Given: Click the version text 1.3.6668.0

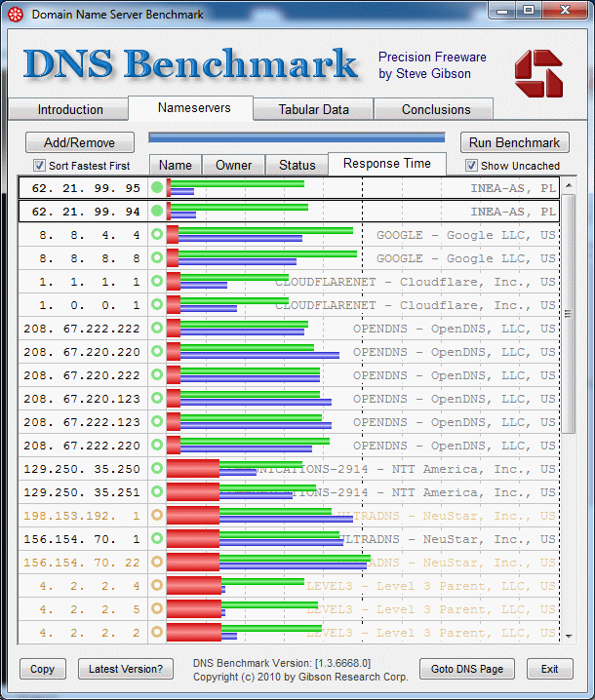Looking at the screenshot, I should [342, 663].
